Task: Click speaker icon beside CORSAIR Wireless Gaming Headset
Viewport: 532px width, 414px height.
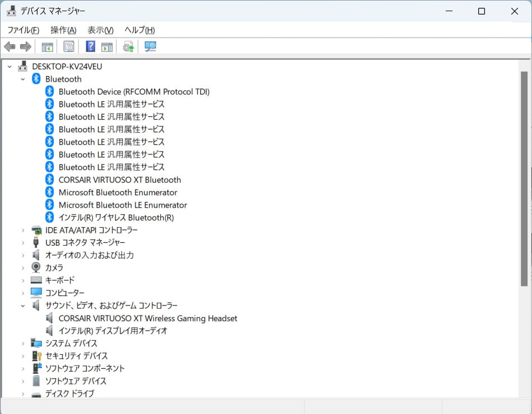Action: [49, 318]
